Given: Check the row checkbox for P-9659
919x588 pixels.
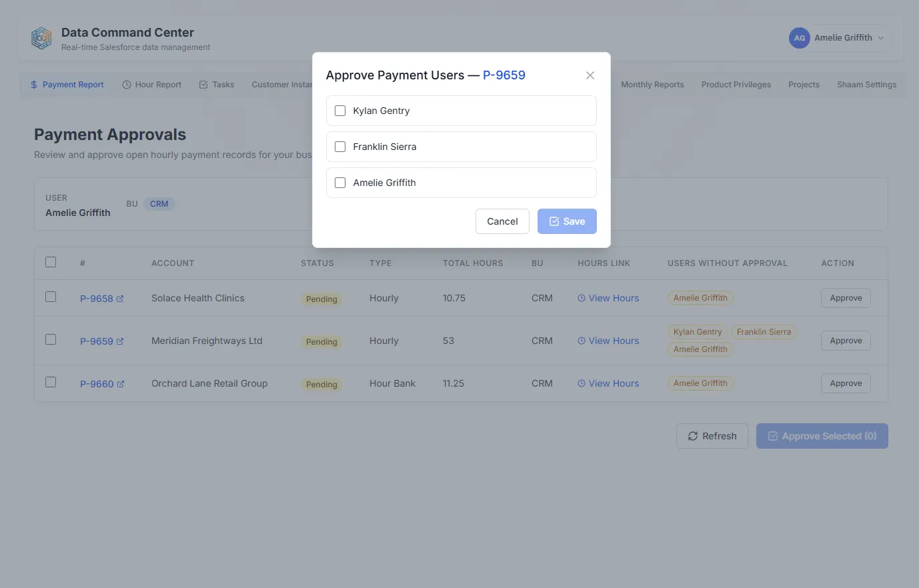Looking at the screenshot, I should pos(51,339).
